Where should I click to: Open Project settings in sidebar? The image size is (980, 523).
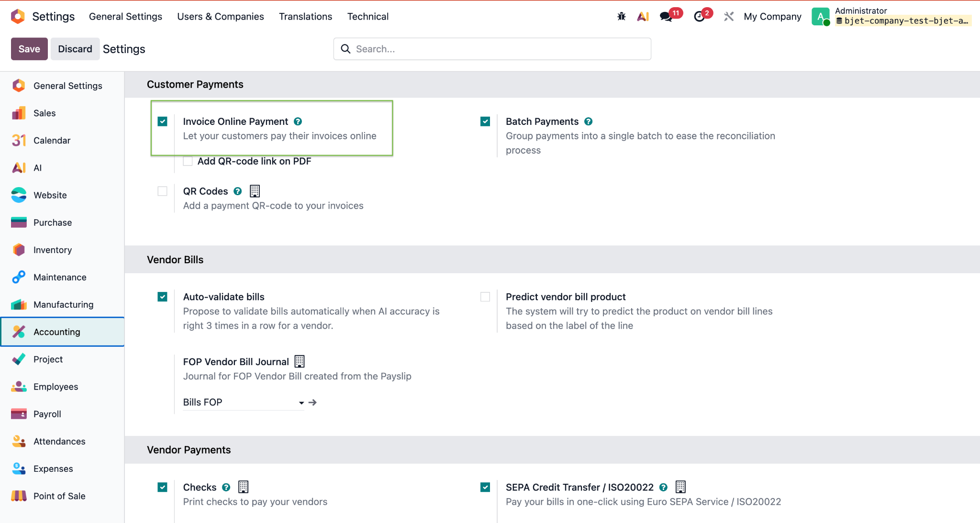coord(62,359)
